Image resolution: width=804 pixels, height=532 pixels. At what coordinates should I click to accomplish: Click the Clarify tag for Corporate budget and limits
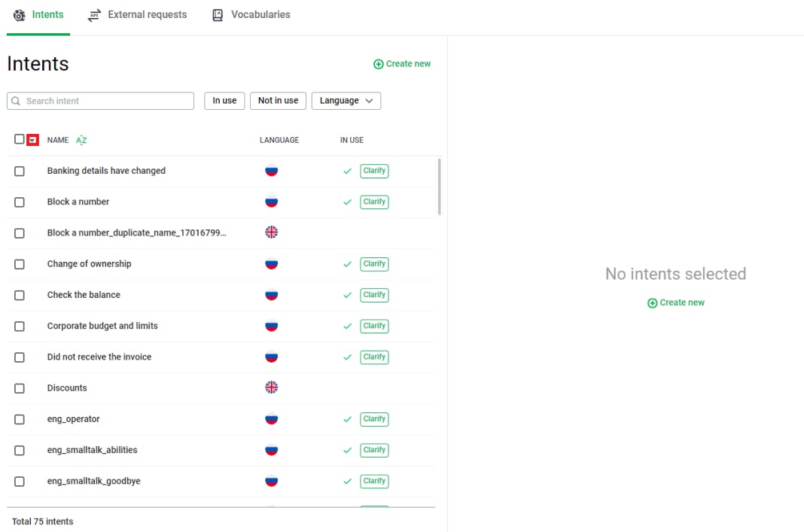click(x=374, y=326)
